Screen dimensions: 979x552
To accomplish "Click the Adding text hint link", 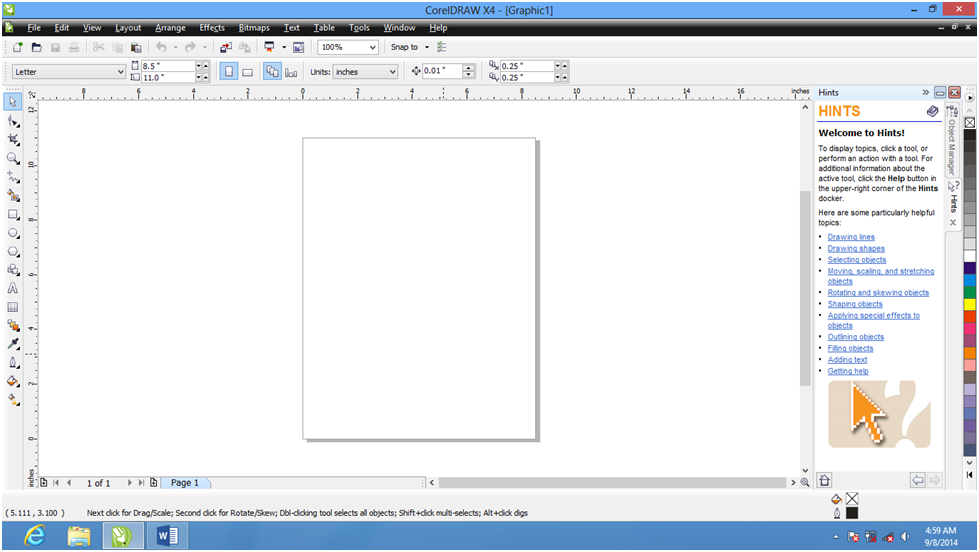I will pos(847,360).
